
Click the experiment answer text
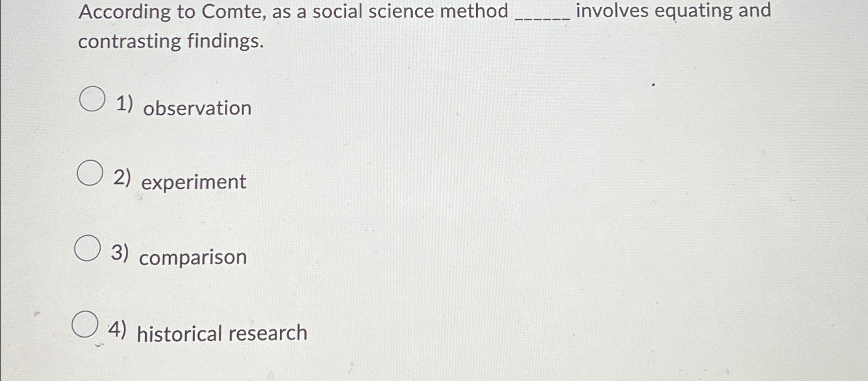193,182
